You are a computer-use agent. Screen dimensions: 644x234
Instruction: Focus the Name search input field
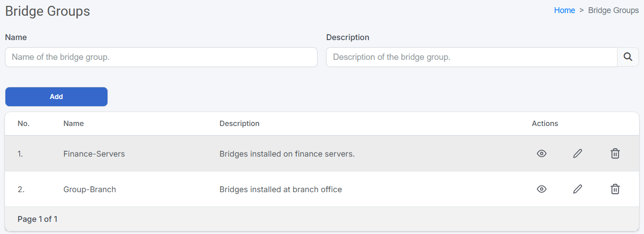tap(161, 57)
